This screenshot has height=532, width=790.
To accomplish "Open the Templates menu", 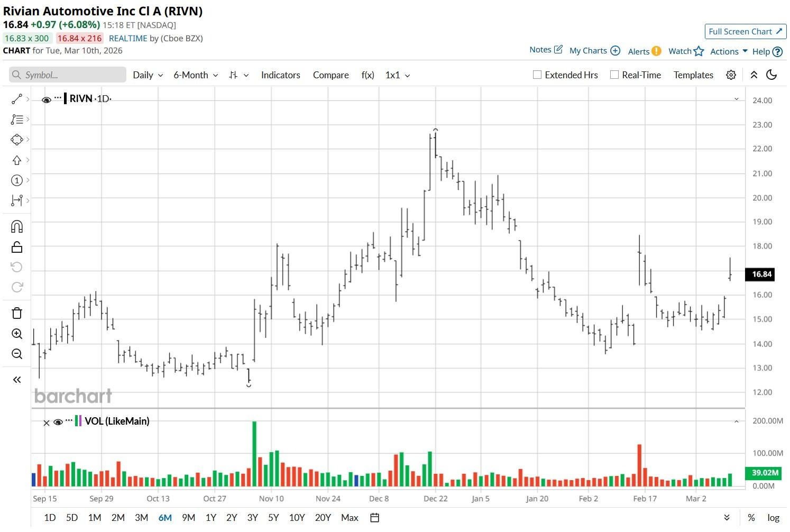I will coord(693,75).
